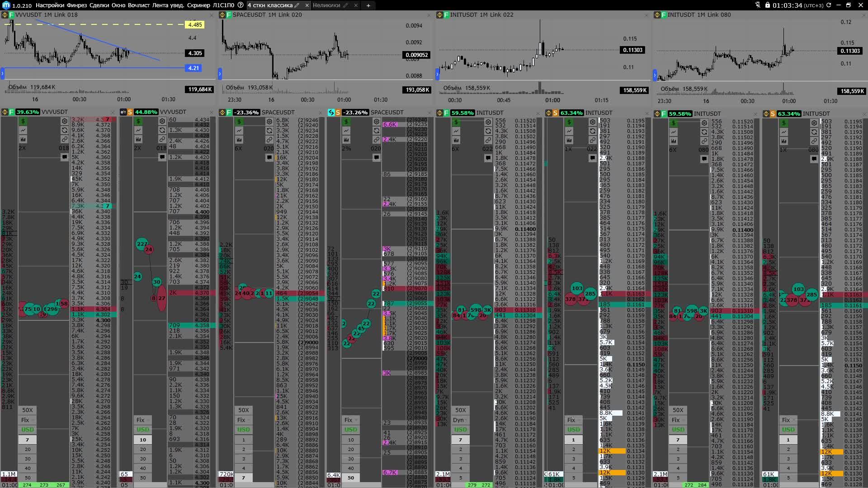Open Dyn dropdown in INITUSDT F 022 panel

[460, 420]
